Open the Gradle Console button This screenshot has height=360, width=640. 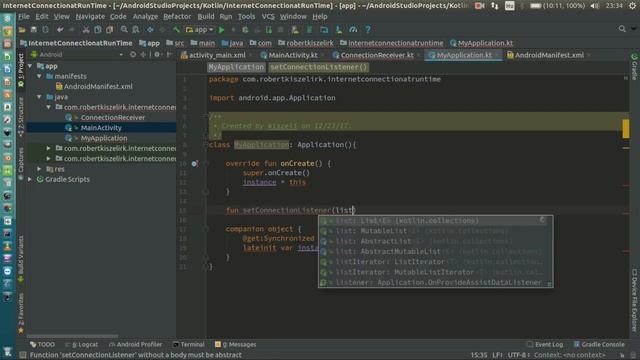coord(599,344)
